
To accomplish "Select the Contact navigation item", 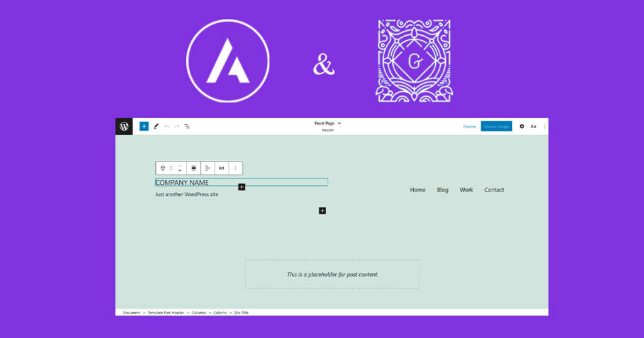I will point(494,190).
